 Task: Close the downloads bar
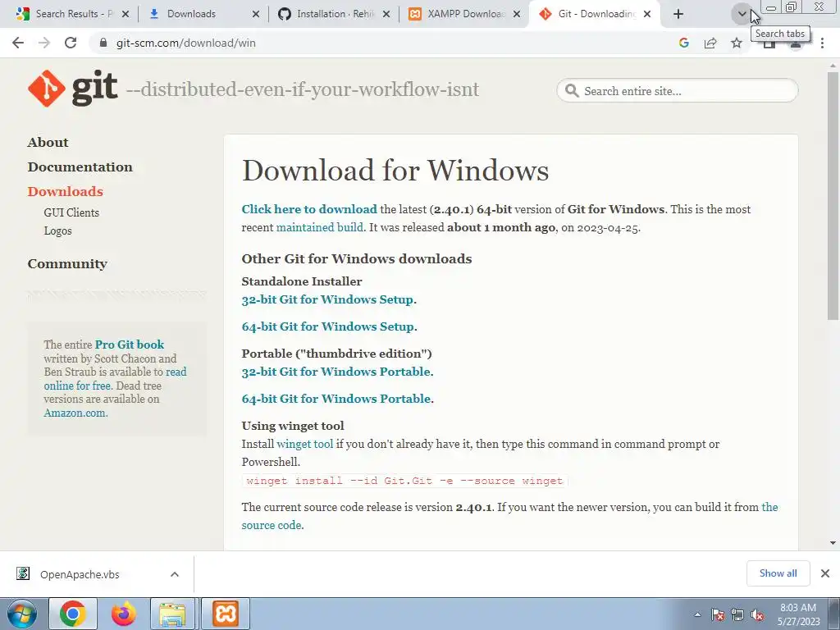[x=825, y=573]
